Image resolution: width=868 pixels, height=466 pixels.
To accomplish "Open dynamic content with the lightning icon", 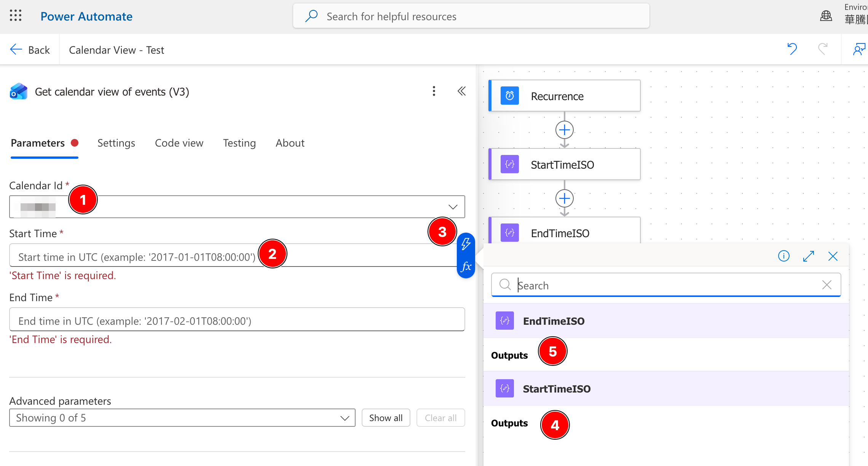I will click(x=466, y=244).
